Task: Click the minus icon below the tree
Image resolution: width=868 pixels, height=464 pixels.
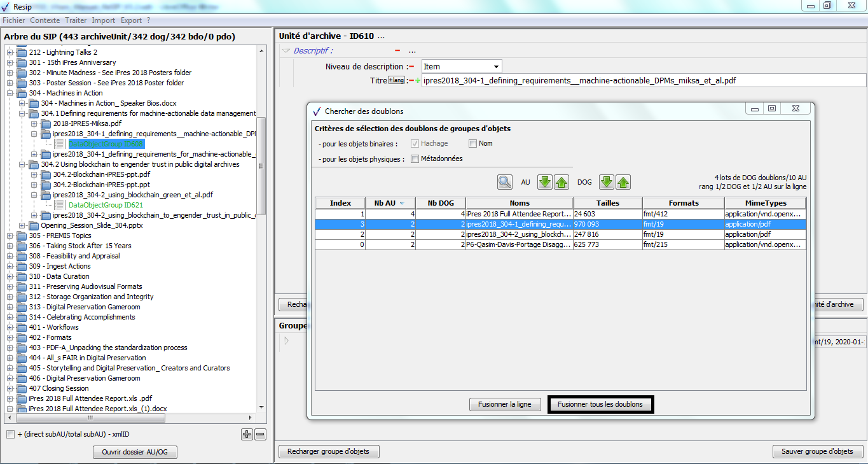Action: (x=260, y=434)
